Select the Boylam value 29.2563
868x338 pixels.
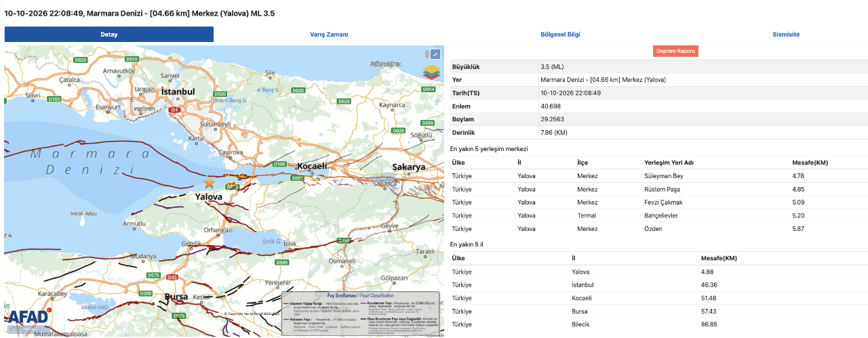552,119
